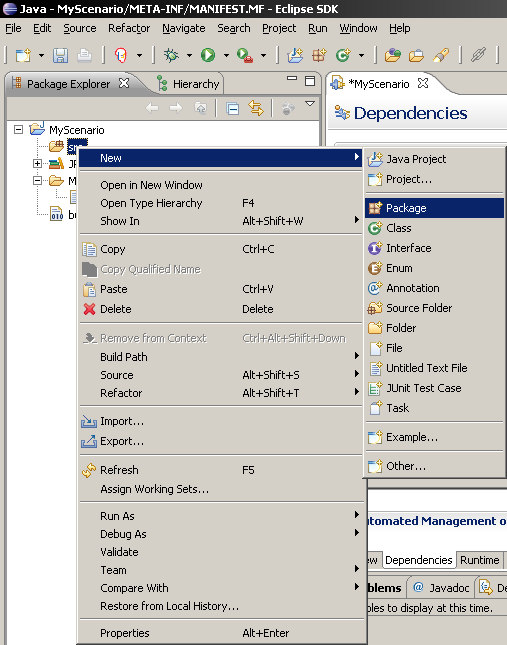Open the File menu
Screen dimensions: 507x645
point(13,28)
